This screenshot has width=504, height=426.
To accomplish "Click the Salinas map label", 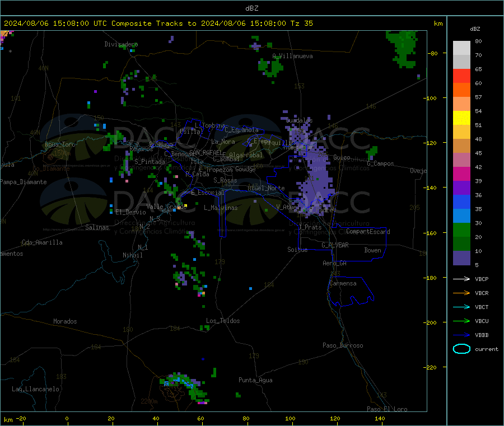I will point(97,227).
